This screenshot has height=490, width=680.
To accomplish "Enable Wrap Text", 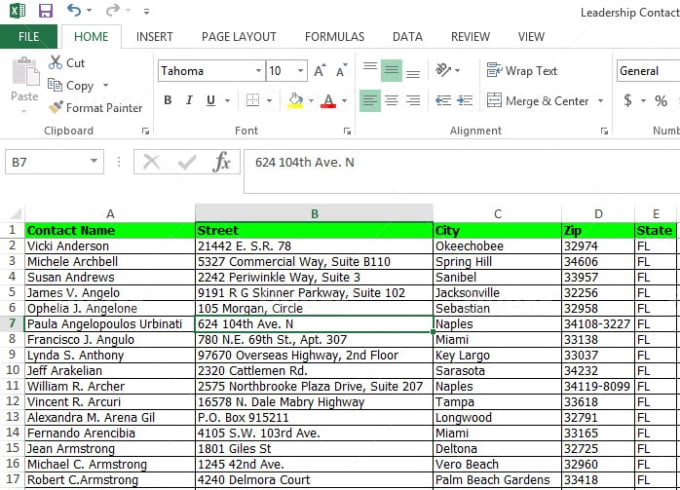I will tap(522, 71).
